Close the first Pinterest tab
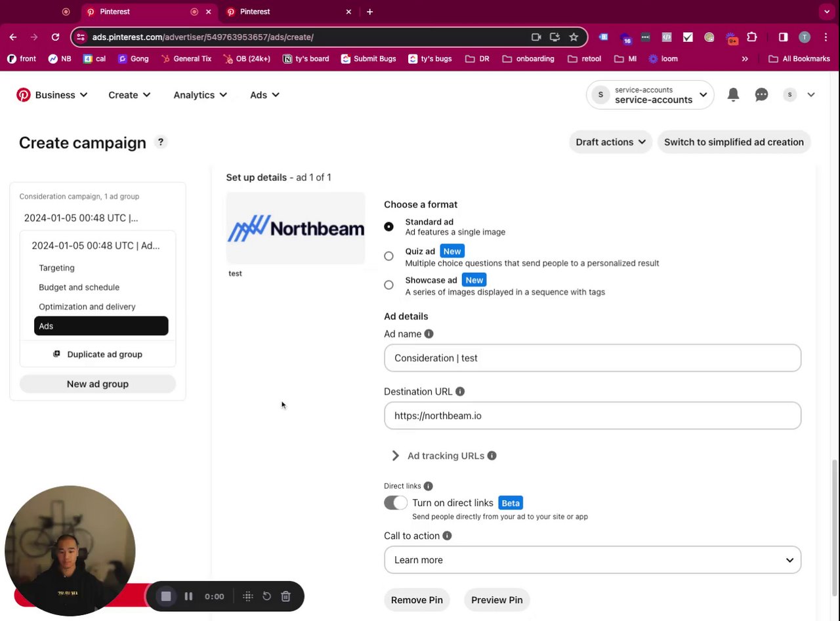The height and width of the screenshot is (621, 840). point(209,12)
